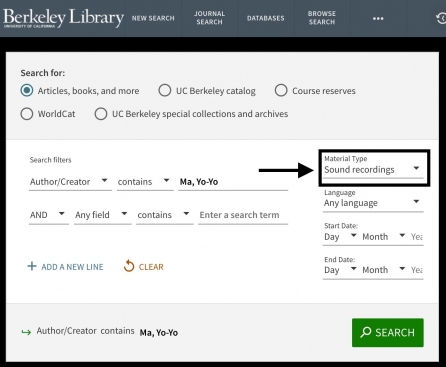The image size is (446, 367).
Task: Open the Any field dropdown
Action: click(103, 215)
